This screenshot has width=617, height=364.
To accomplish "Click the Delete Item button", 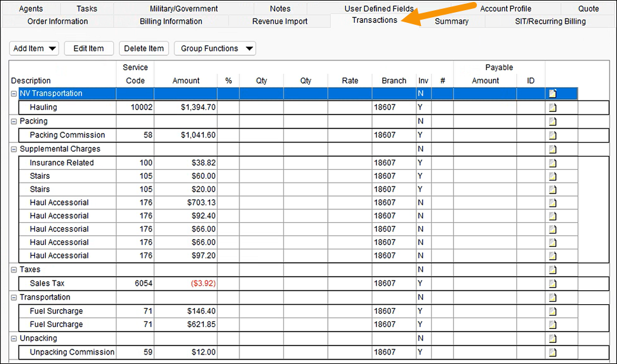I will tap(144, 48).
